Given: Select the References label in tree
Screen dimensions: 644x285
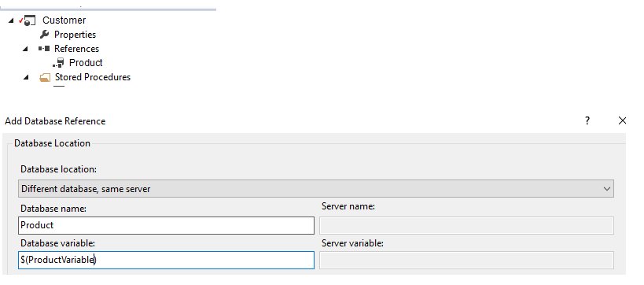Looking at the screenshot, I should tap(76, 49).
